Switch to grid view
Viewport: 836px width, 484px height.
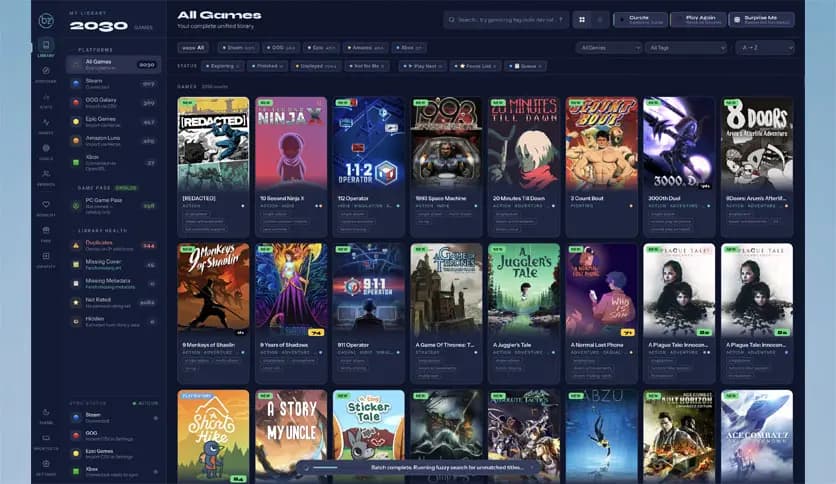tap(582, 20)
